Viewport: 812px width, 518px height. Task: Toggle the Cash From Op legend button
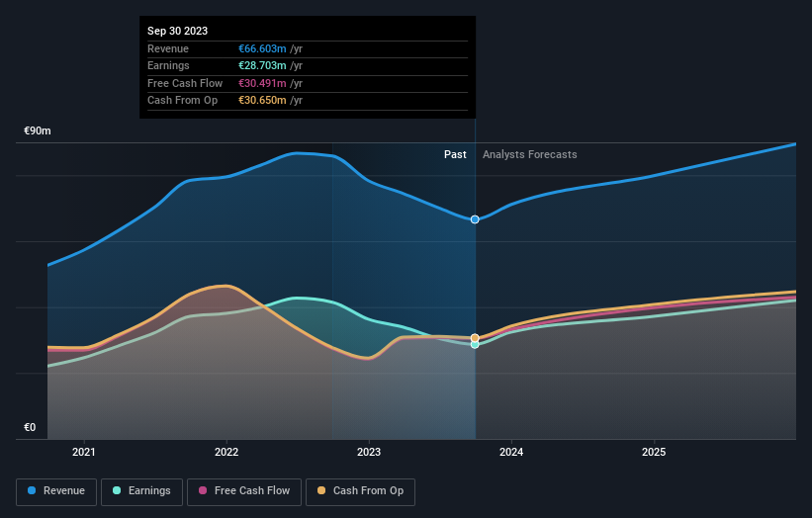coord(360,491)
